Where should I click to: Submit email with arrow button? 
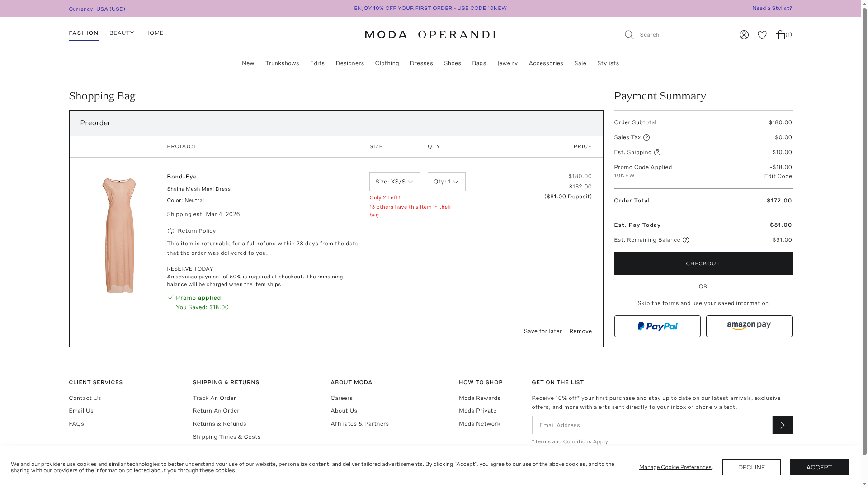tap(782, 425)
